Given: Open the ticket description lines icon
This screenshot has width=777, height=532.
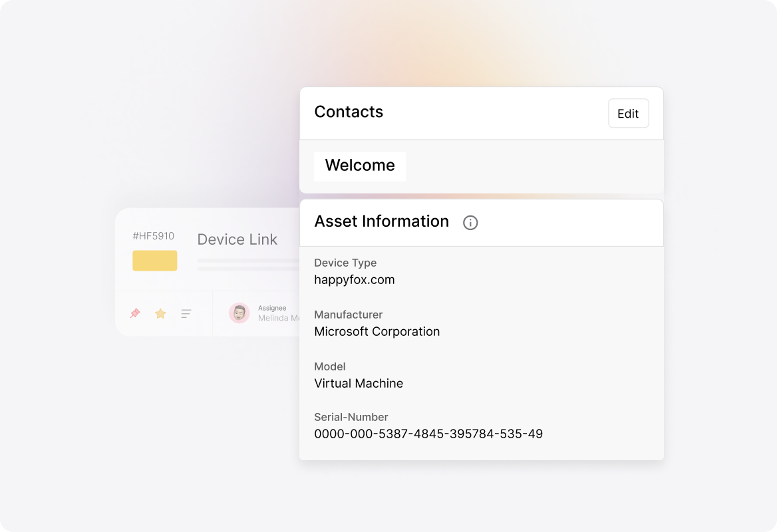Looking at the screenshot, I should [186, 313].
